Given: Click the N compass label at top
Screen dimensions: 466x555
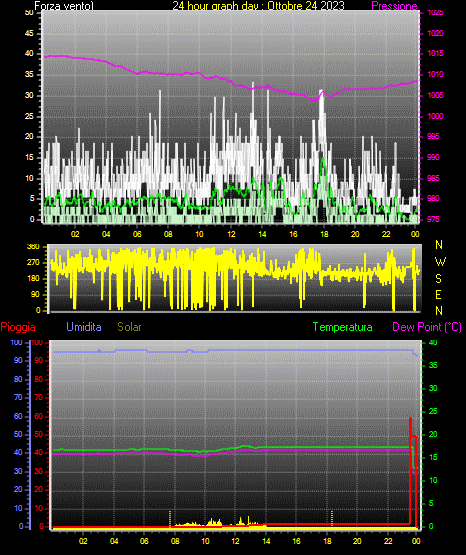Looking at the screenshot, I should [x=439, y=245].
